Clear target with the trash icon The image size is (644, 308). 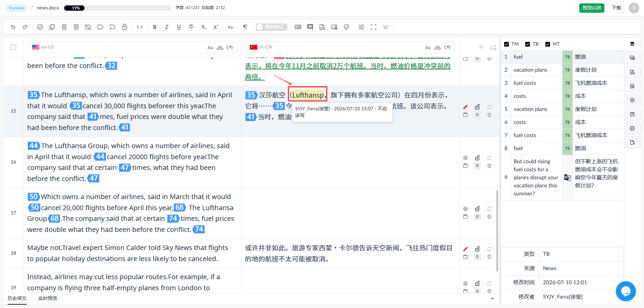click(64, 27)
